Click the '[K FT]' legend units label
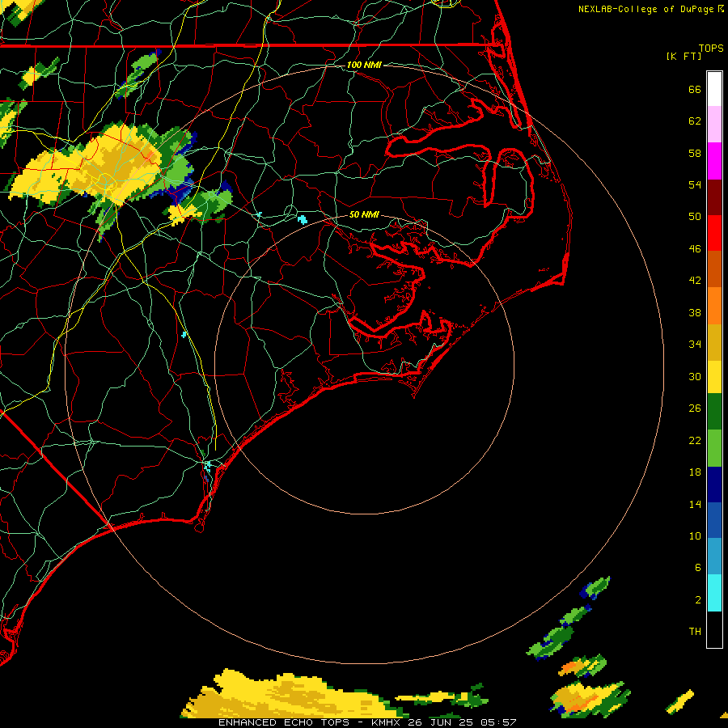This screenshot has width=728, height=728. coord(684,57)
